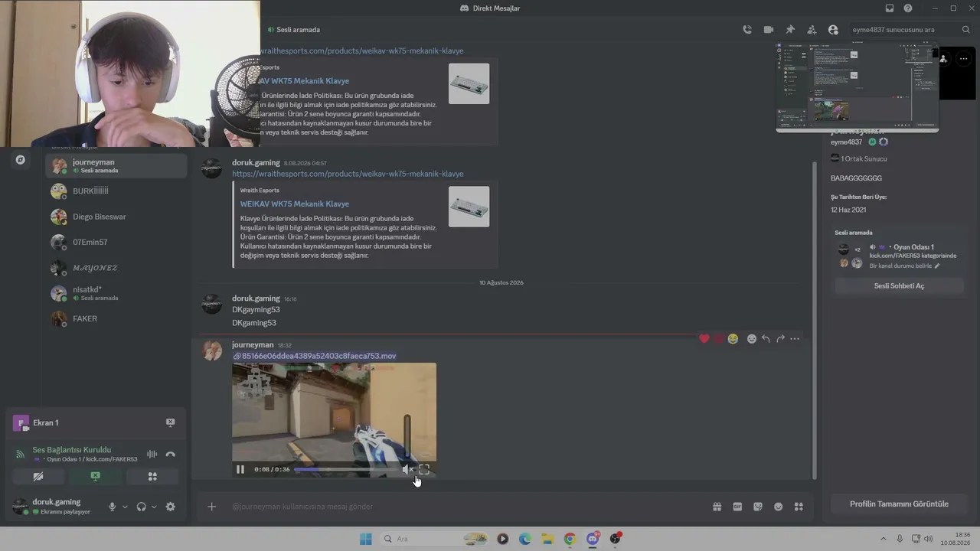The image size is (980, 551).
Task: Show hidden system tray icons
Action: [x=883, y=539]
